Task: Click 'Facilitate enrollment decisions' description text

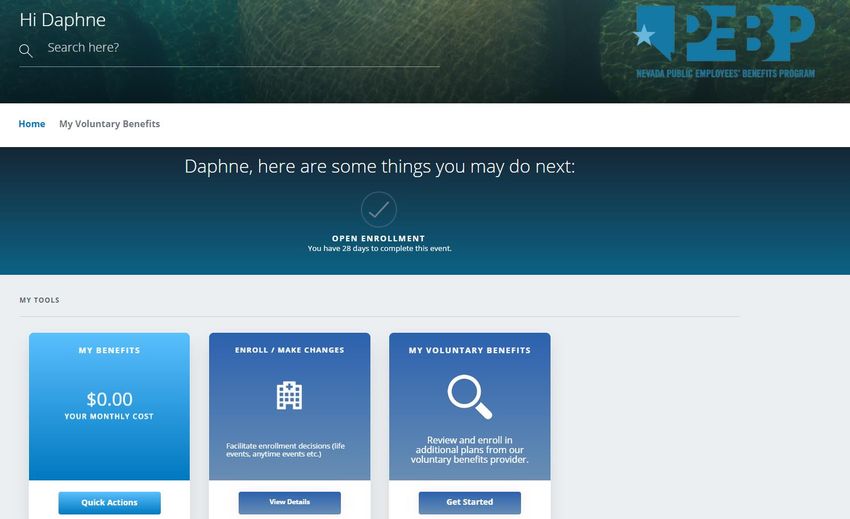Action: point(286,450)
